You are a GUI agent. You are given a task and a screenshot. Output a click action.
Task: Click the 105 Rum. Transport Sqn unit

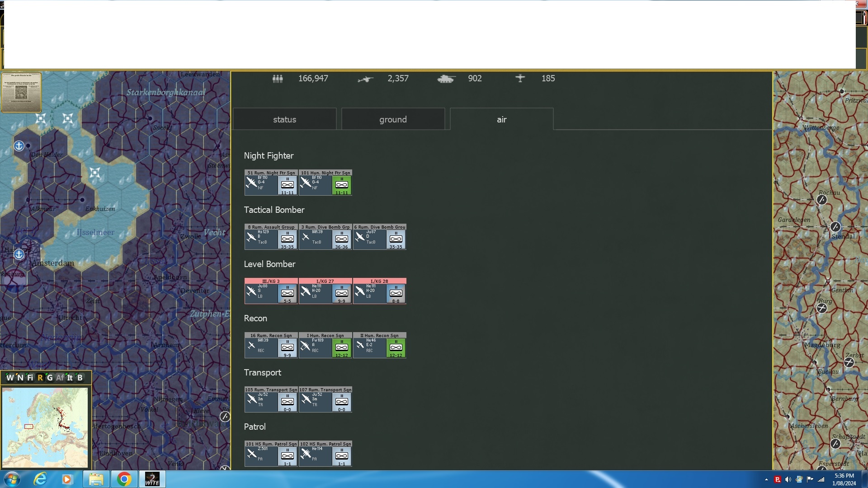[271, 399]
